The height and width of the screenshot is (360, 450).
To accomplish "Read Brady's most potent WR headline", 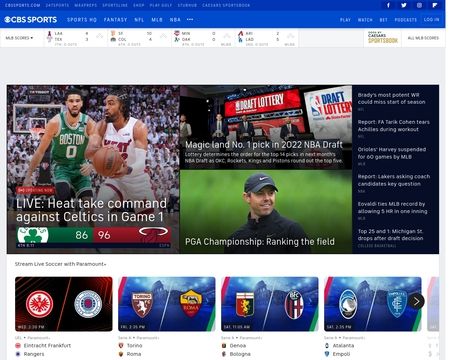I will pyautogui.click(x=391, y=98).
